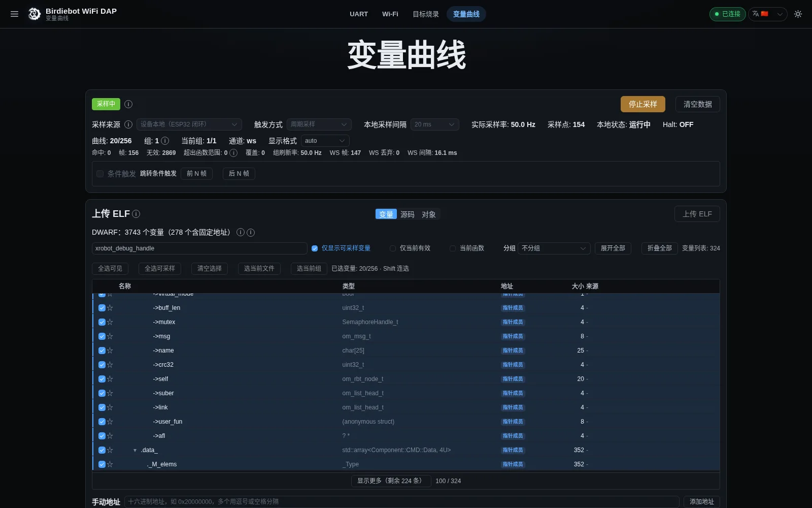Click 显示更多 (剩余 224 条) button

click(391, 481)
